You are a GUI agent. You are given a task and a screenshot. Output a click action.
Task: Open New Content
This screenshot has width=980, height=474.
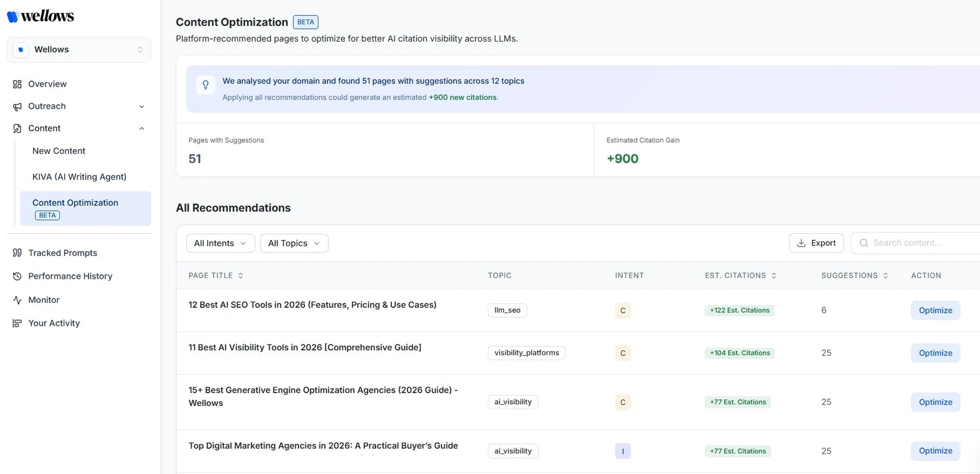click(59, 151)
